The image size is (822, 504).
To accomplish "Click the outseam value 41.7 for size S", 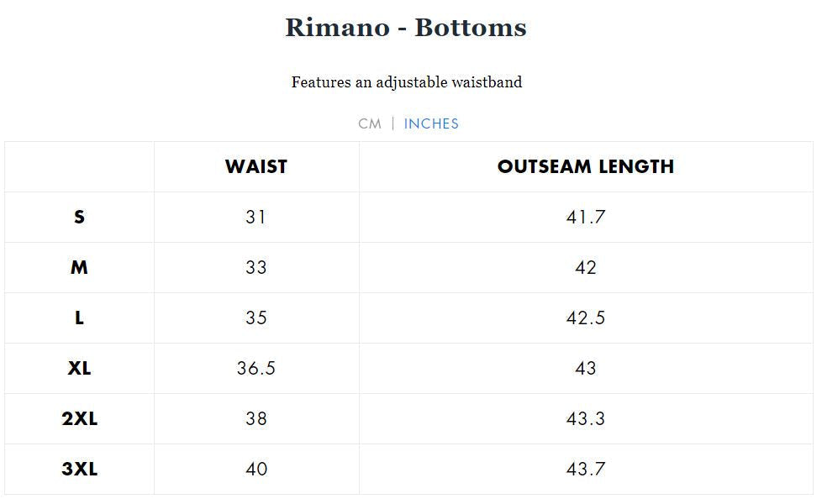I will [586, 217].
